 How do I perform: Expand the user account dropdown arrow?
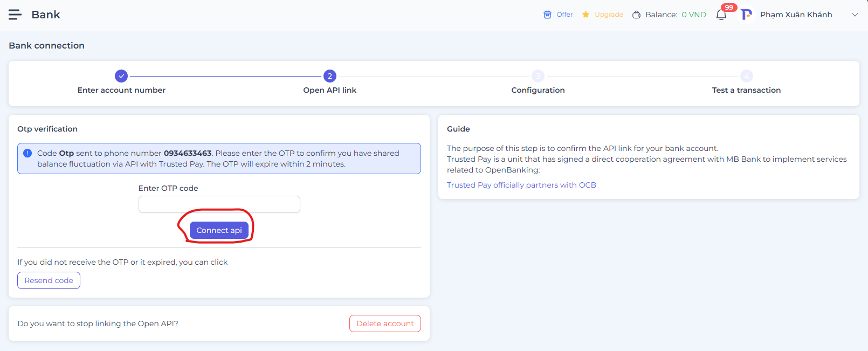(x=855, y=15)
